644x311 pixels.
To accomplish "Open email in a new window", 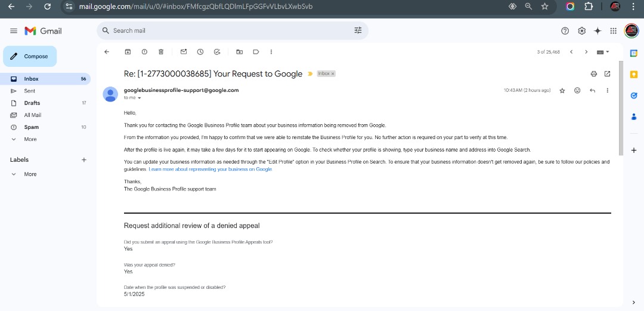I will 608,74.
